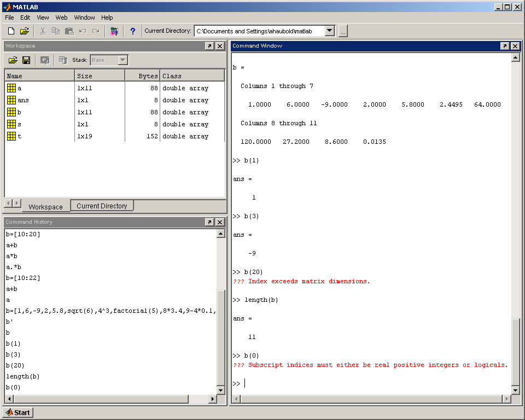The image size is (525, 420).
Task: Save workspace with the disk icon
Action: (x=26, y=60)
